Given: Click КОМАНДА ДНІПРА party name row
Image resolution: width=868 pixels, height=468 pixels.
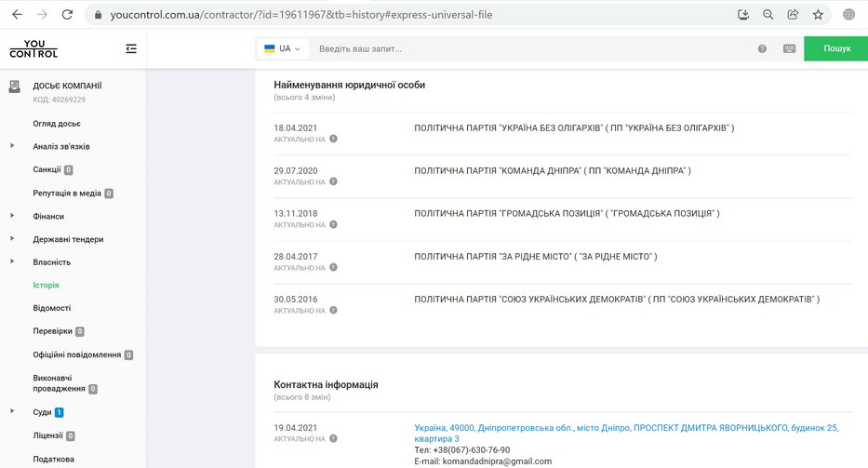Looking at the screenshot, I should coord(553,170).
